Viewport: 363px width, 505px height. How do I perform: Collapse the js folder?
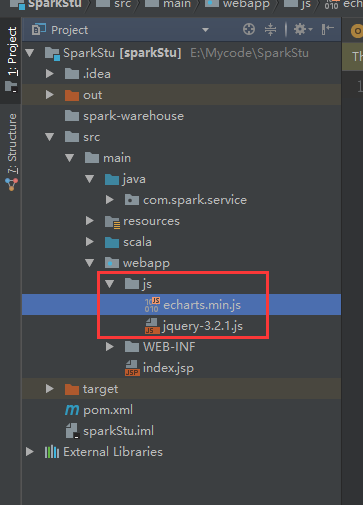coord(110,284)
